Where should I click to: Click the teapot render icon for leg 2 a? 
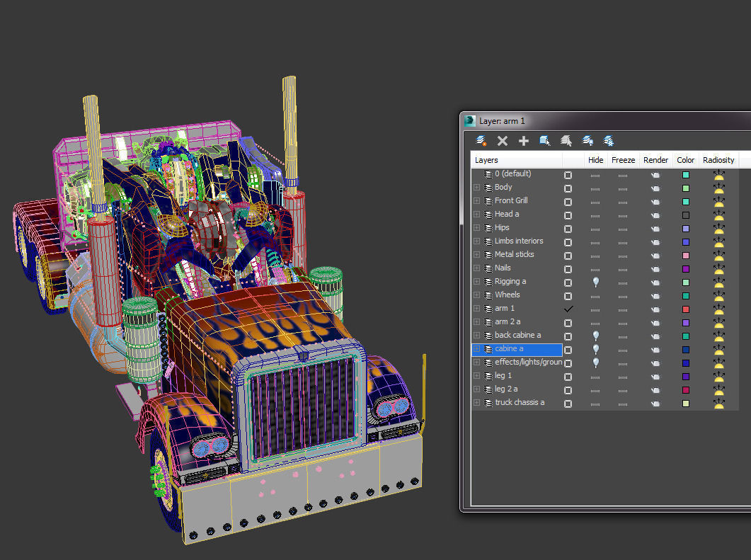655,390
